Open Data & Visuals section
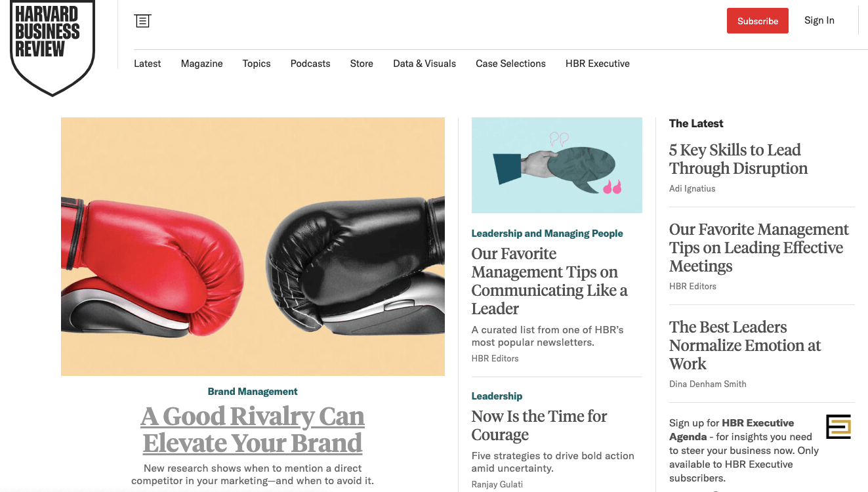This screenshot has height=492, width=868. click(424, 64)
